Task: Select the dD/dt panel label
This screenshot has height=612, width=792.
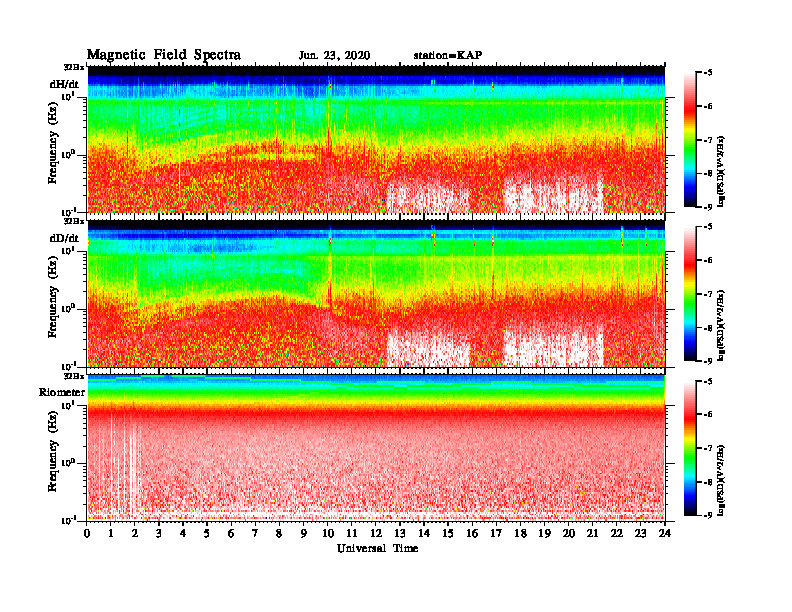Action: [64, 238]
